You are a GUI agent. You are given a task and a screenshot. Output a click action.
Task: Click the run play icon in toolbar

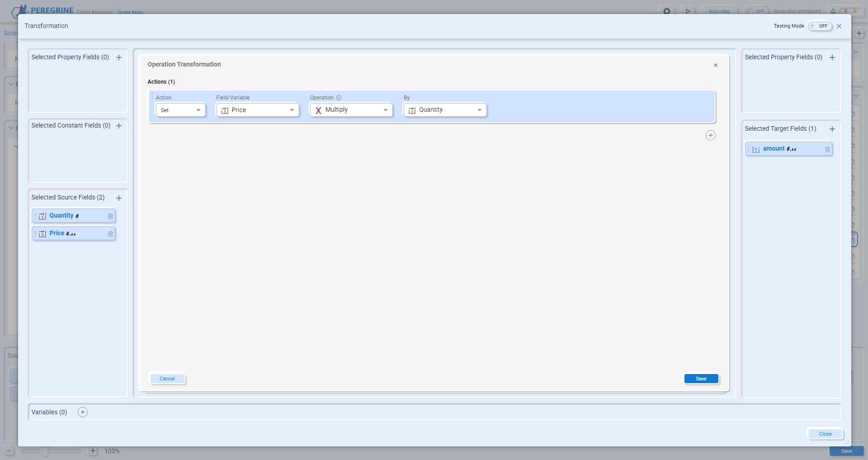click(688, 11)
